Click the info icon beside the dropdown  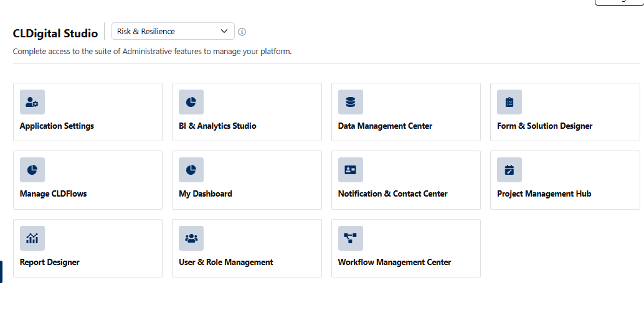pos(242,32)
